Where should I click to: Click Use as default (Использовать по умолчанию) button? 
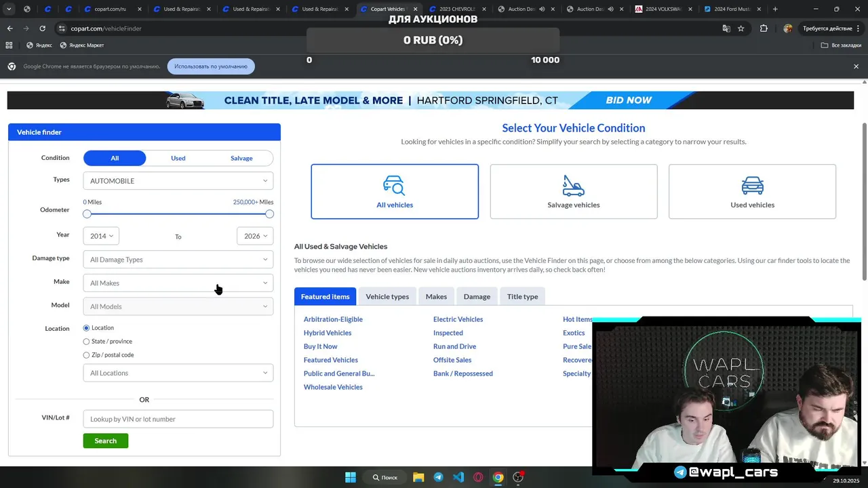coord(211,66)
